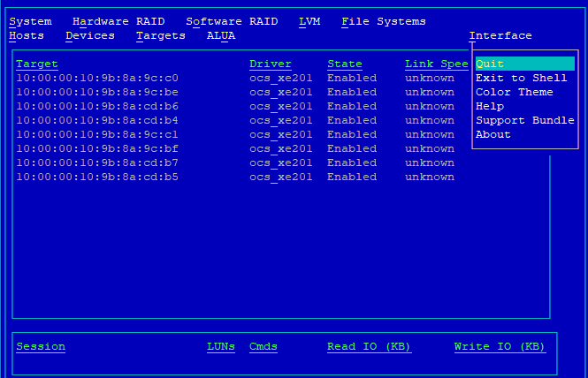588x378 pixels.
Task: Open the Hosts menu
Action: coord(27,35)
